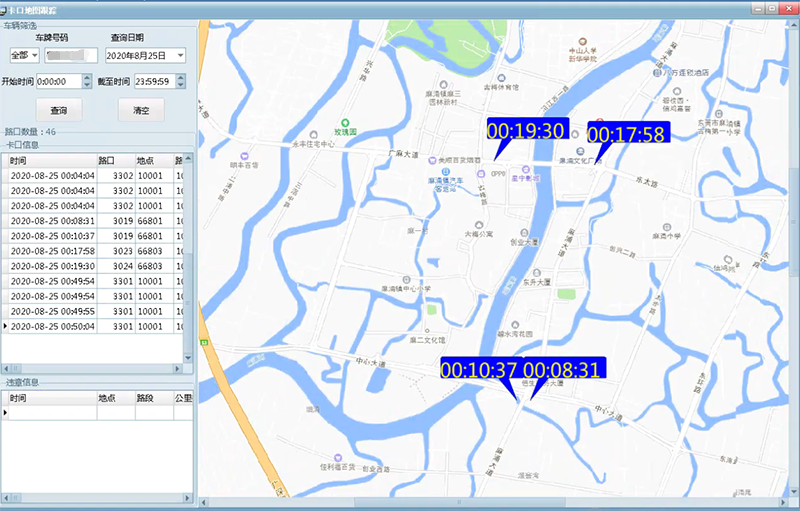Click the 玫瑰园 green park icon

coord(346,119)
